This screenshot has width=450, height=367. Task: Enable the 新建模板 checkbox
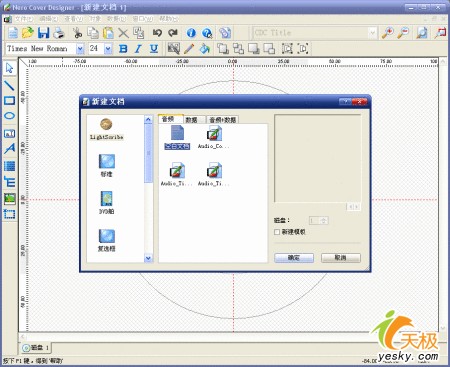click(x=277, y=232)
